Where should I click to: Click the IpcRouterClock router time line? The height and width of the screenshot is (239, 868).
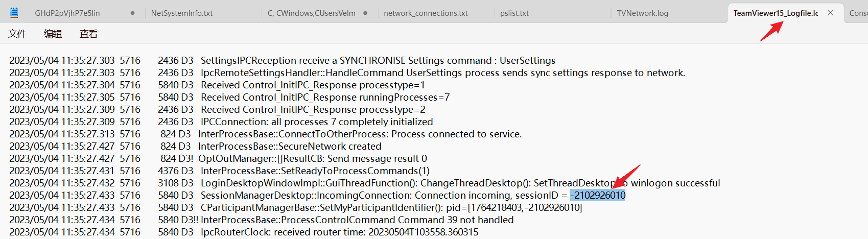tap(339, 232)
